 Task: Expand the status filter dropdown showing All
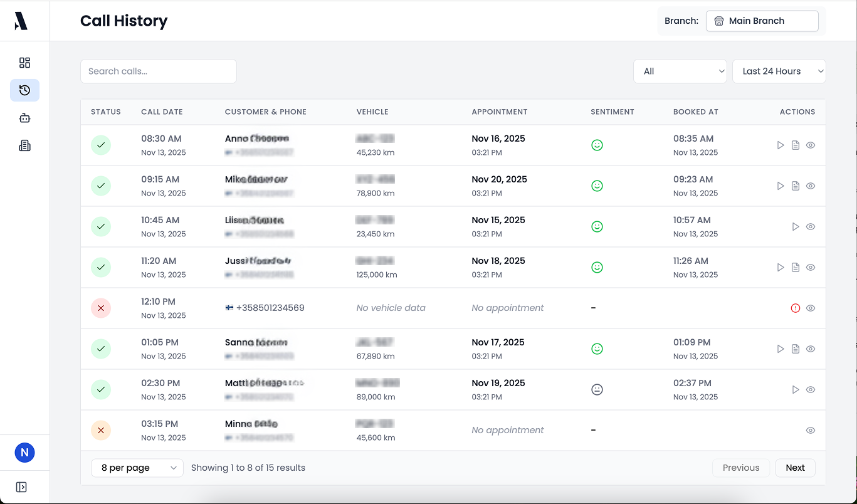click(x=680, y=71)
